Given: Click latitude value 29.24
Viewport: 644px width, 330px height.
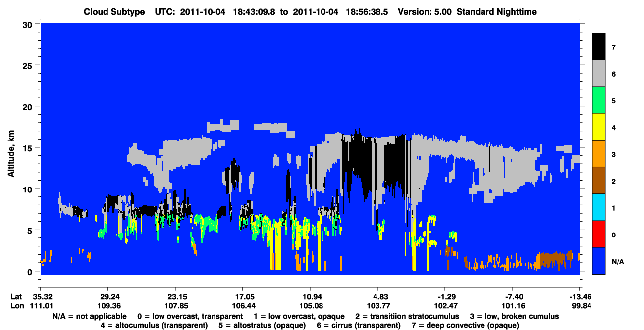Looking at the screenshot, I should (107, 297).
